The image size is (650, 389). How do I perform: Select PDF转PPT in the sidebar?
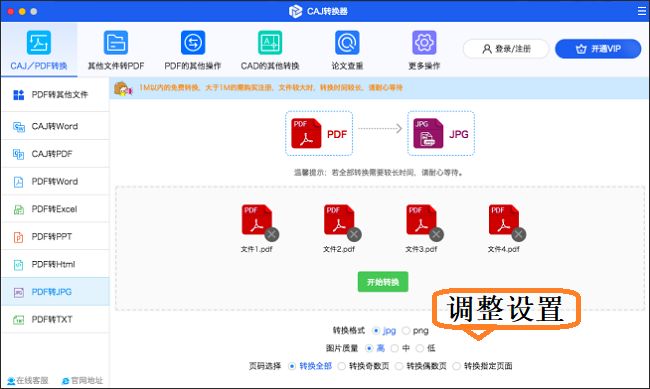55,237
